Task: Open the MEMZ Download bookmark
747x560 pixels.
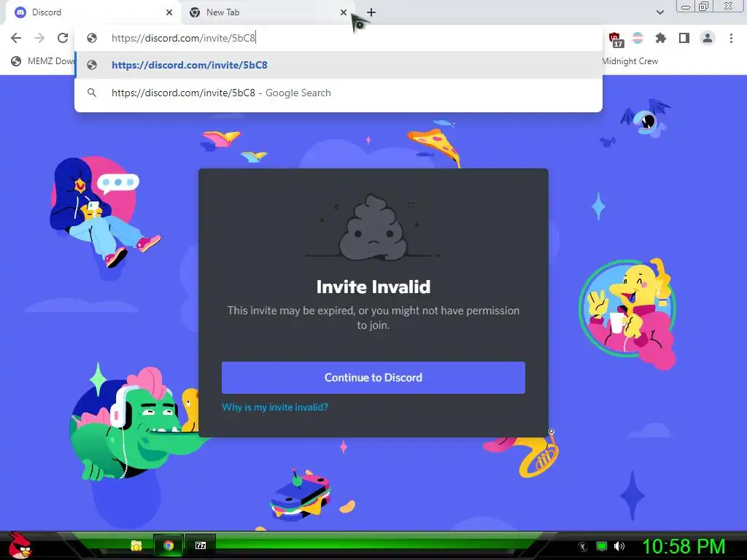Action: coord(43,61)
